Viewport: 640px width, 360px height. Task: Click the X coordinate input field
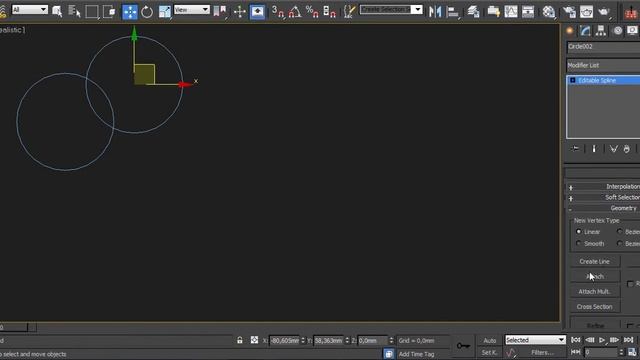point(284,340)
